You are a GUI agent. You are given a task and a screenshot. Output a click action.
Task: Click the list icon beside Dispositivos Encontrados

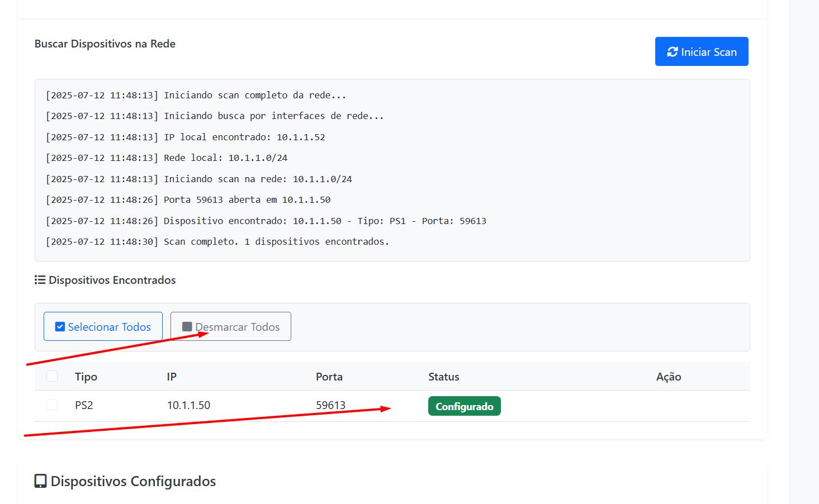point(40,280)
